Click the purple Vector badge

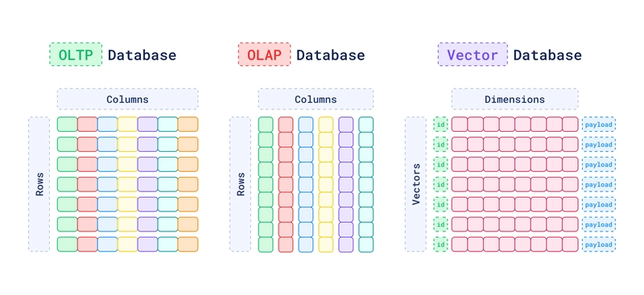click(473, 55)
